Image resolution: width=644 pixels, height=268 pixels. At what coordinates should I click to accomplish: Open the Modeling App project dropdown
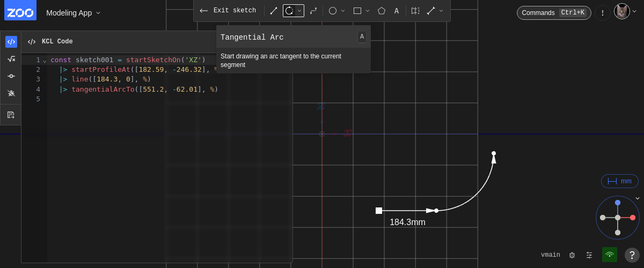[x=73, y=13]
